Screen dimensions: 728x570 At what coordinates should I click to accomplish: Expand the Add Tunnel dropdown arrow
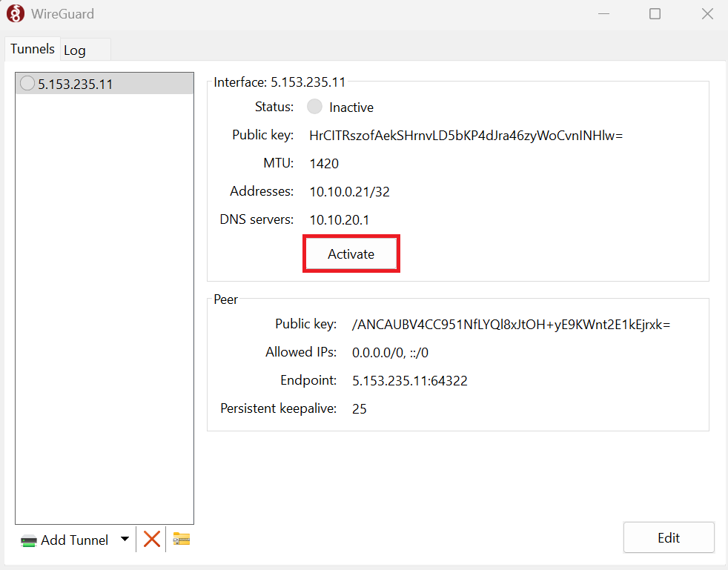click(x=125, y=540)
